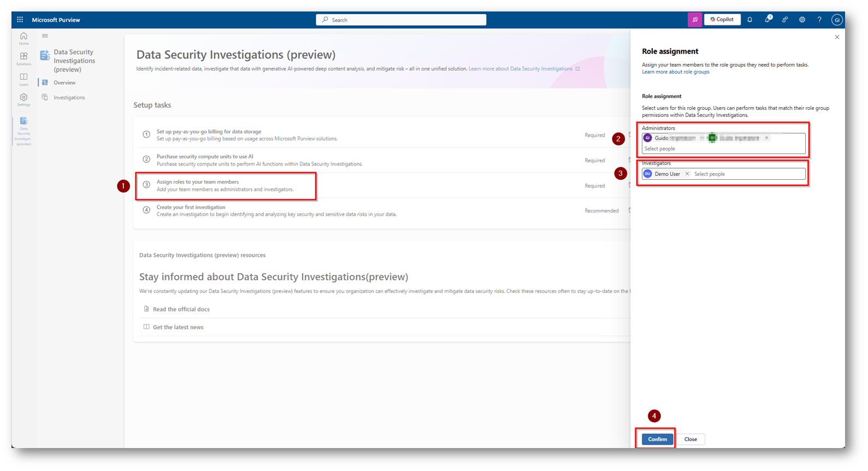Open Solutions in left rail
The image size is (868, 471).
pyautogui.click(x=23, y=58)
